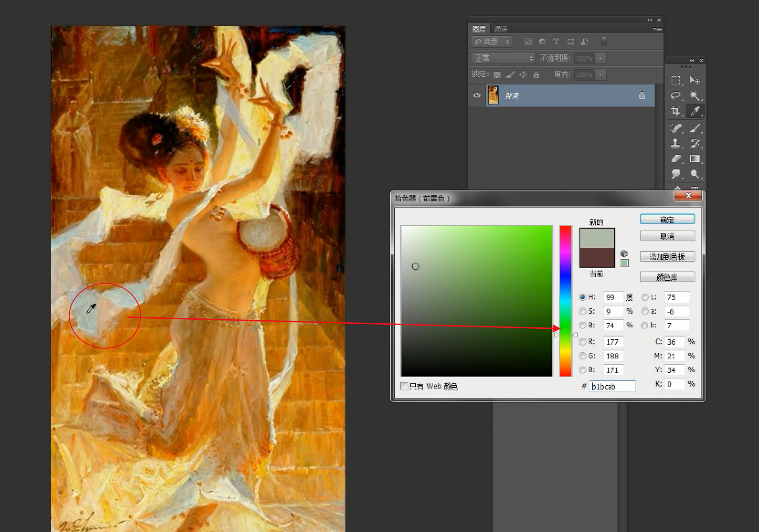The image size is (759, 532).
Task: Click the web-safe color swatch below cube
Action: [624, 263]
